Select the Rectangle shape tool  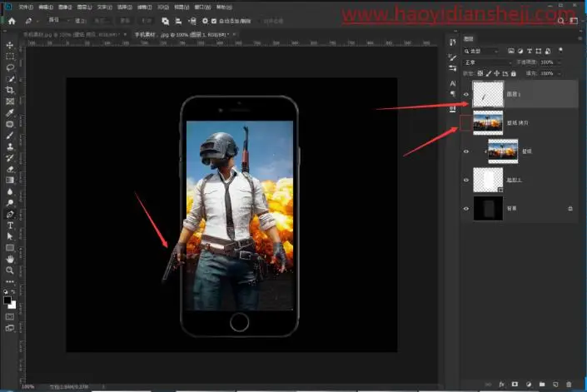coord(10,248)
